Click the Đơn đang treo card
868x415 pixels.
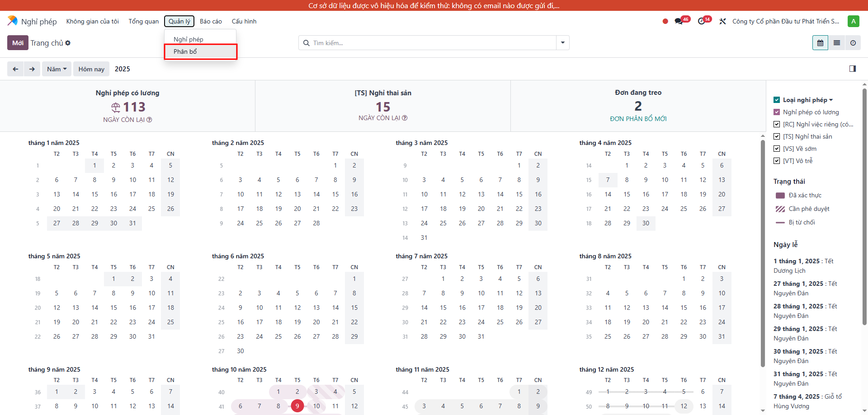(x=638, y=106)
